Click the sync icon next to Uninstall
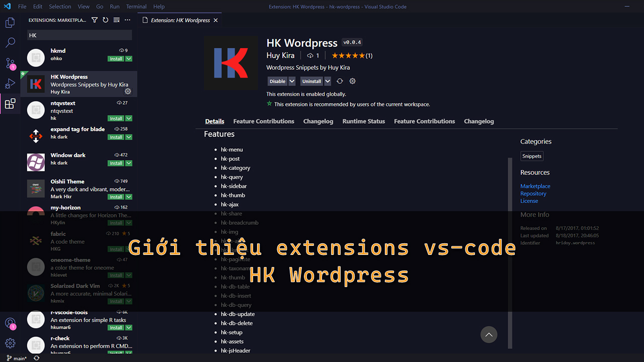644x362 pixels. pyautogui.click(x=340, y=81)
